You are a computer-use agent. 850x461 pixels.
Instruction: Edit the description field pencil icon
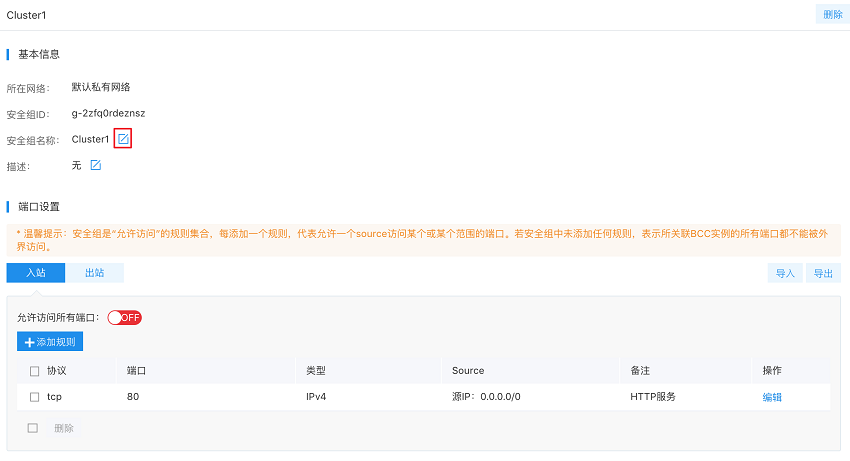tap(95, 165)
